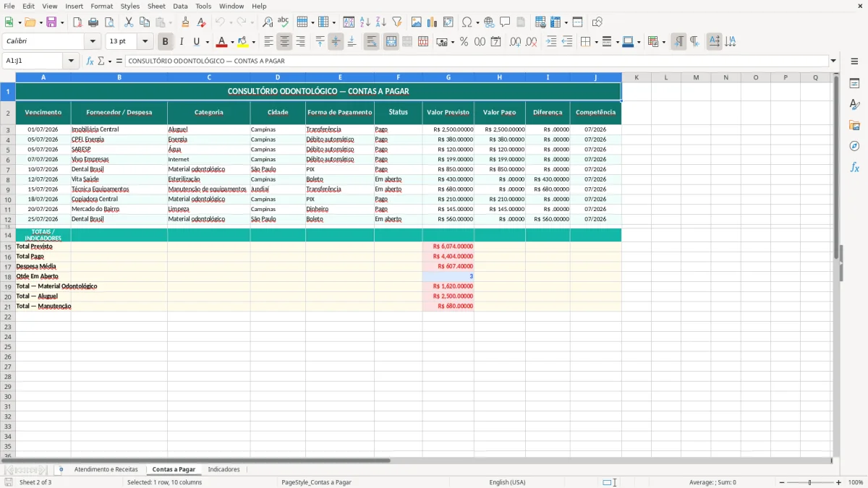Insert special character Omega icon

pyautogui.click(x=467, y=22)
